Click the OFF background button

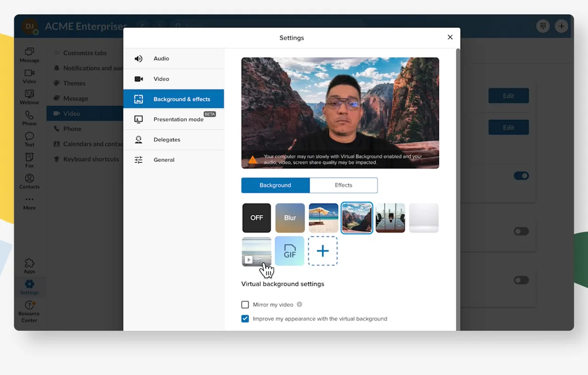(x=256, y=218)
